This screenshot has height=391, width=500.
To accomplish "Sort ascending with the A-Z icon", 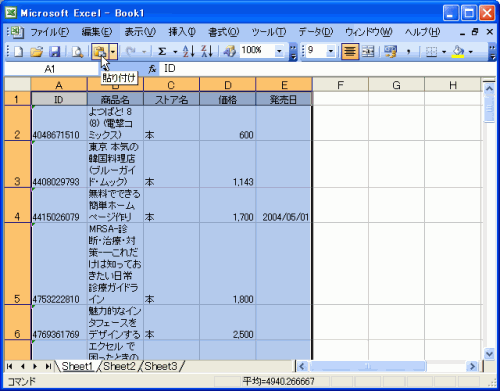I will click(189, 51).
